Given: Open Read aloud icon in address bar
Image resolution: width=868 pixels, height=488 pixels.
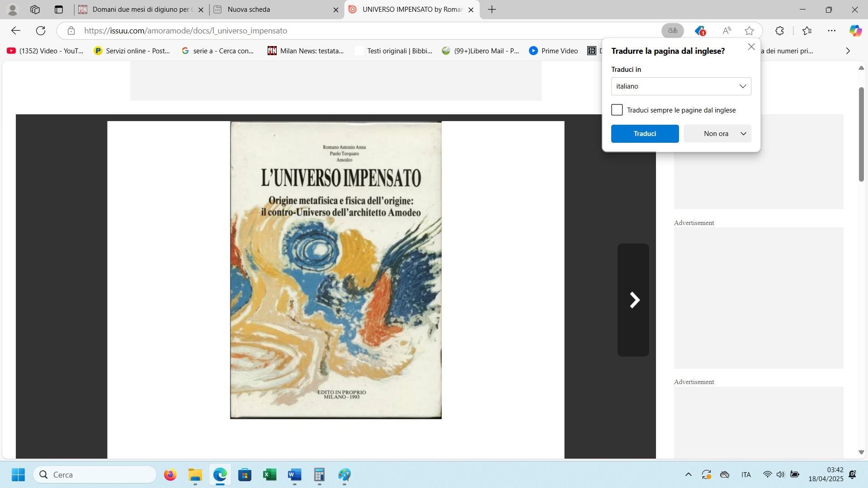Looking at the screenshot, I should (x=726, y=31).
